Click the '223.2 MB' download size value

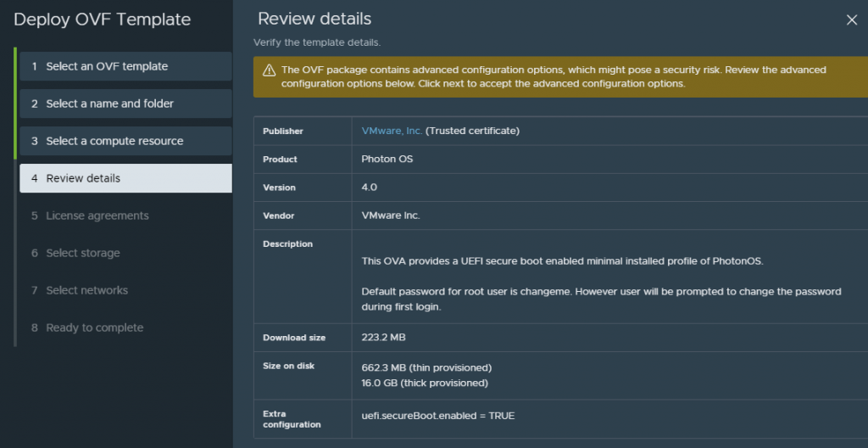coord(384,337)
